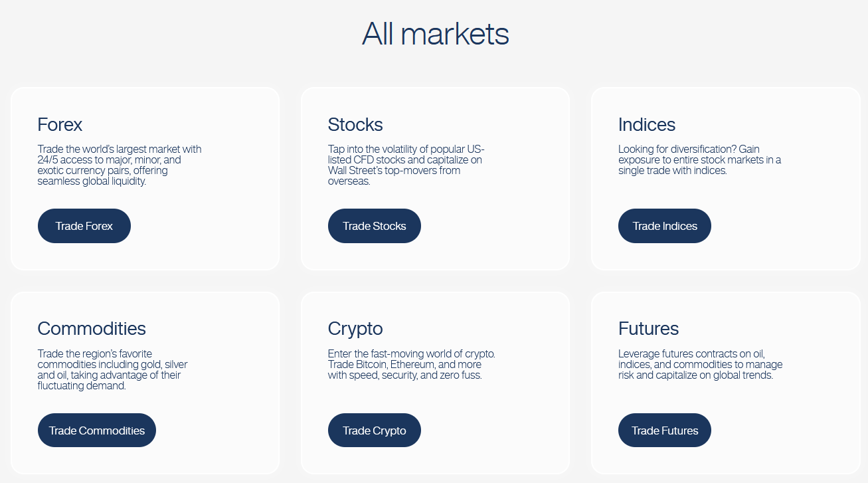
Task: Choose the Commodities card heading
Action: (x=92, y=329)
